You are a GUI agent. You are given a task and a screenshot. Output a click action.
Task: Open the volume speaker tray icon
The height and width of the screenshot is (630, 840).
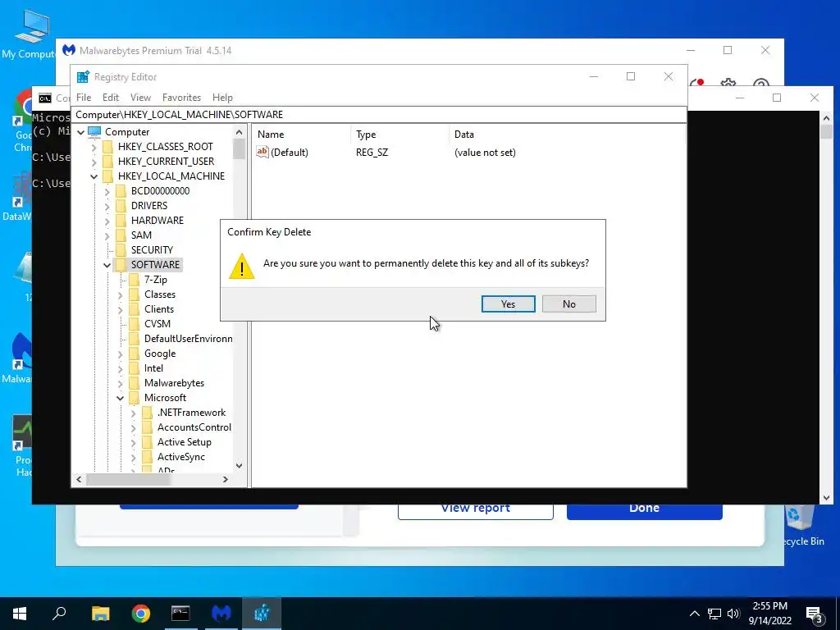733,614
